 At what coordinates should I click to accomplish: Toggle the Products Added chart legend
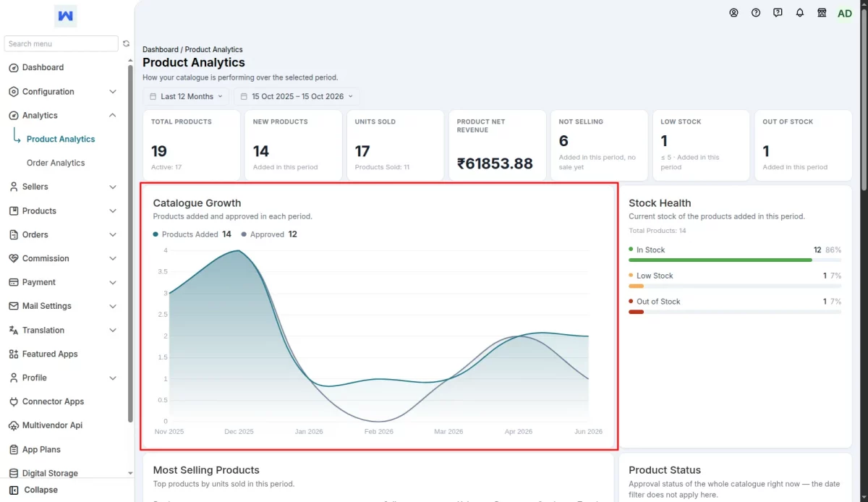192,234
